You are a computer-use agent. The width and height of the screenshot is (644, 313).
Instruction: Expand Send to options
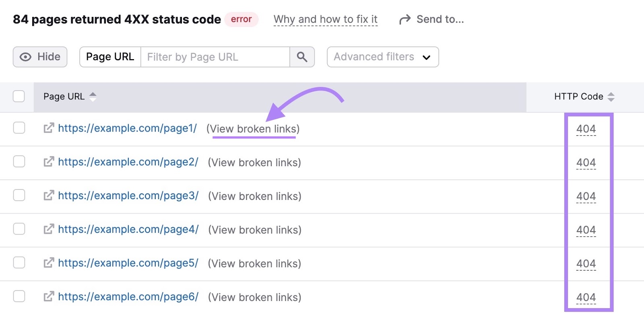point(440,19)
